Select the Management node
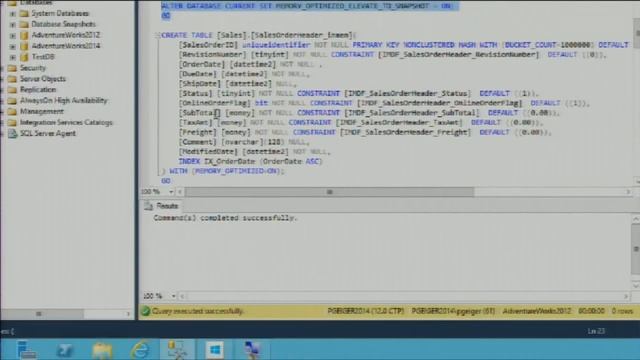The width and height of the screenshot is (640, 360). [x=41, y=111]
